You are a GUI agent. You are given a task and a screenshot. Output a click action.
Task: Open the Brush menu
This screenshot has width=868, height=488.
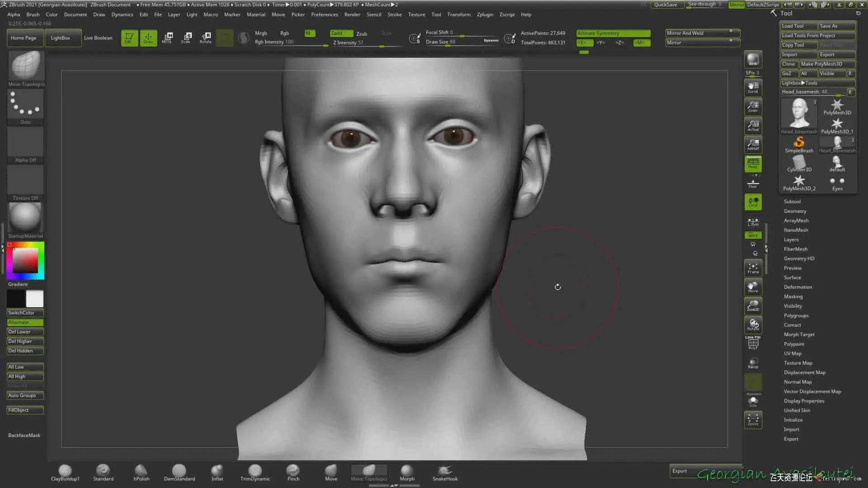[33, 14]
